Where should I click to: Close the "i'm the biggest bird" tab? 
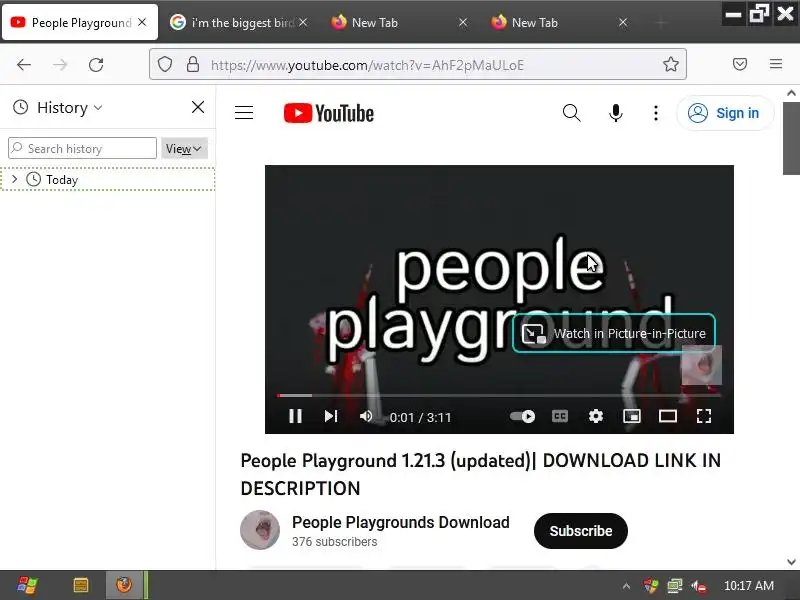[x=303, y=22]
